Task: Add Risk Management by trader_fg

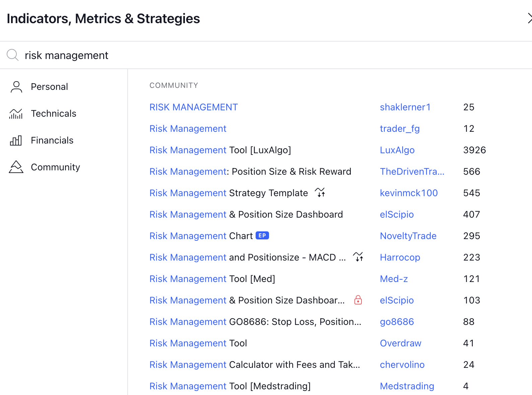Action: [x=188, y=128]
